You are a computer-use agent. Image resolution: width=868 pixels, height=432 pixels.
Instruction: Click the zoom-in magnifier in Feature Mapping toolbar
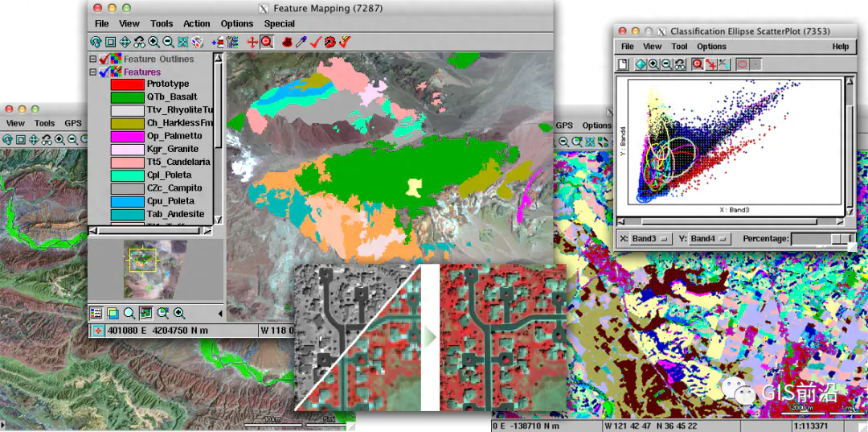point(154,42)
